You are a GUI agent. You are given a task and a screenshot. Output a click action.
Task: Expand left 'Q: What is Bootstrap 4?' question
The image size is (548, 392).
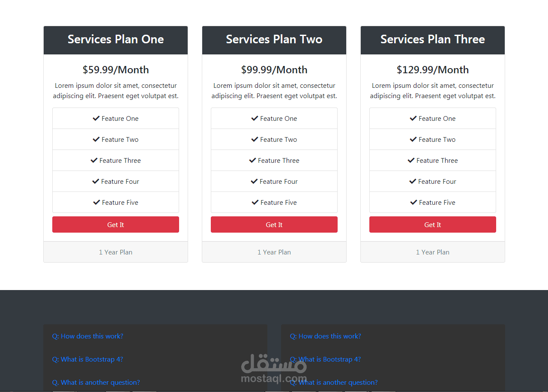click(x=88, y=359)
